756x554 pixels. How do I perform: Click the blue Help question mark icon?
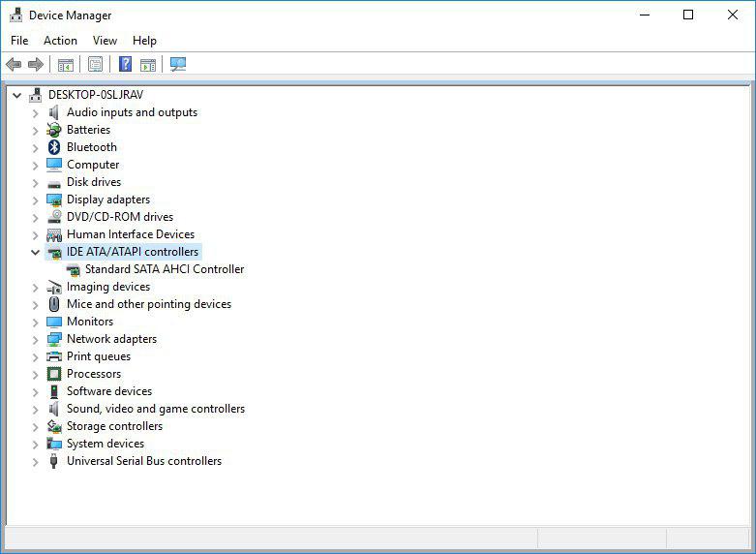point(125,65)
